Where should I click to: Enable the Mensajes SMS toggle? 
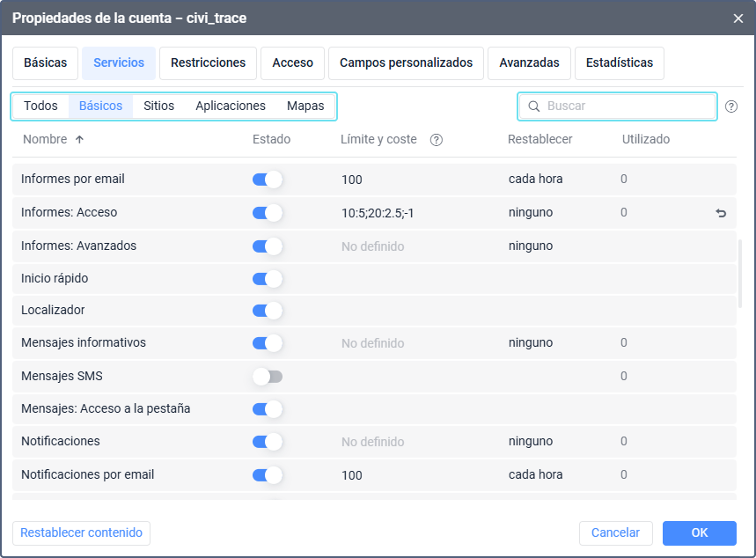268,377
